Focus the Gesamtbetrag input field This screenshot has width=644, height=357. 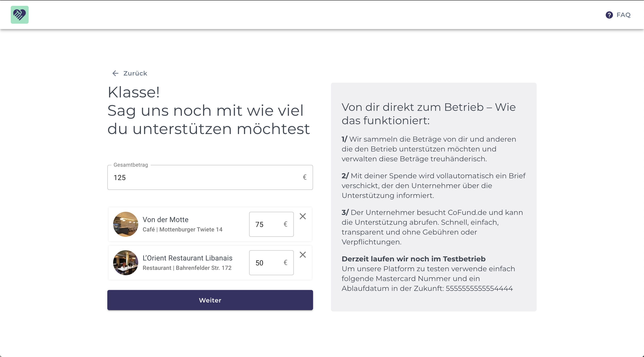coord(205,178)
